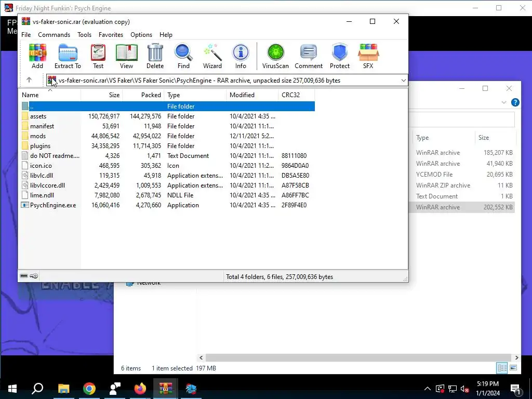Switch Explorer to large icons view
This screenshot has width=532, height=399.
coord(513,368)
